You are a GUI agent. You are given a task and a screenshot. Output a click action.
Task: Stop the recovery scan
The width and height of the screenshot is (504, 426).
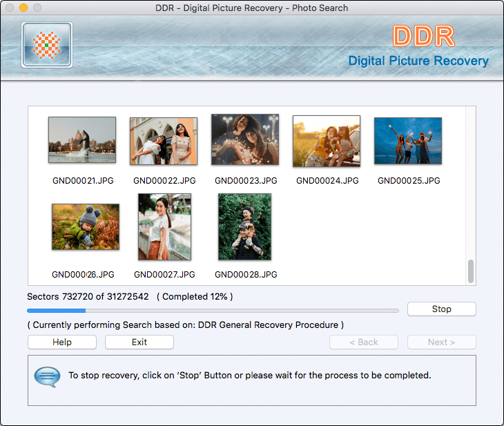441,309
